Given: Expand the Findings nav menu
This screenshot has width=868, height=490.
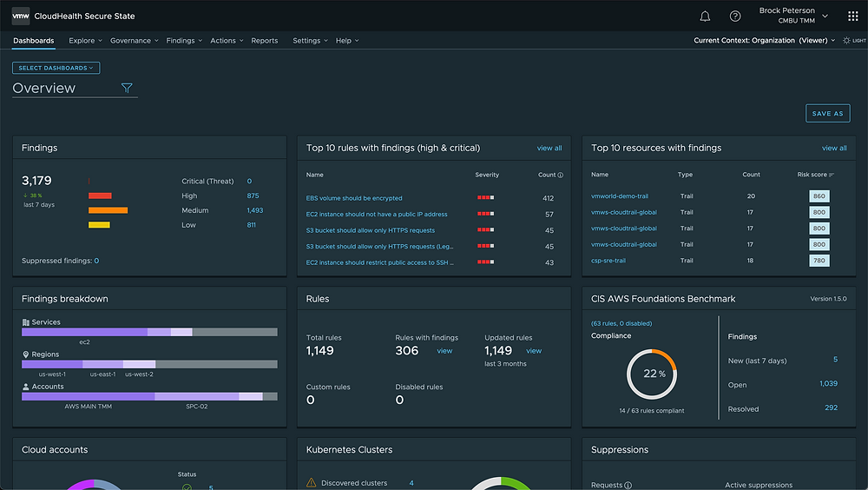Looking at the screenshot, I should (x=184, y=41).
